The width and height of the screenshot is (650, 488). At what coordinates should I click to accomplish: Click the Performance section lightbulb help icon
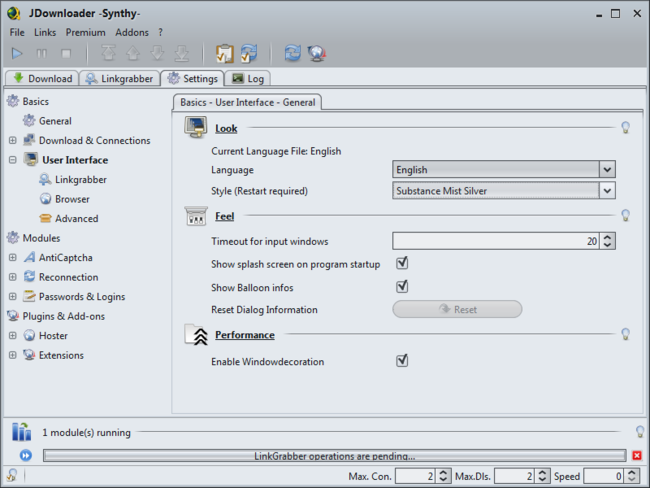[x=626, y=334]
